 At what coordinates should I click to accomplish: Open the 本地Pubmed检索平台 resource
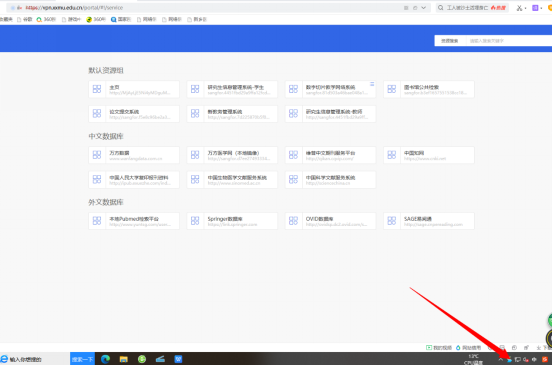(x=134, y=221)
